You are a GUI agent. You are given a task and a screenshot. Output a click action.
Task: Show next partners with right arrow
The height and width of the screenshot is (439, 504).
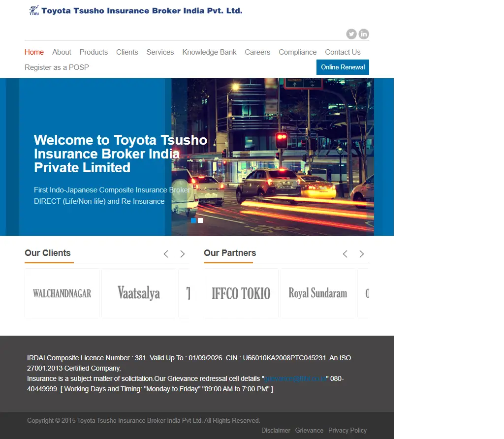point(362,254)
